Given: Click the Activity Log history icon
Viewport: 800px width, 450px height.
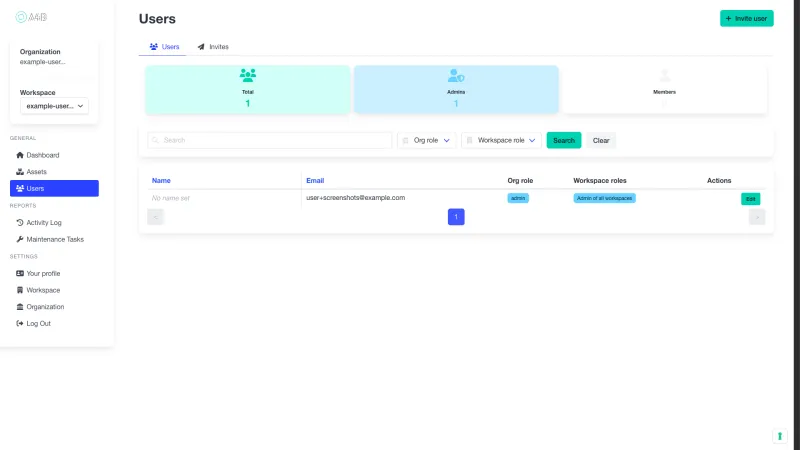Looking at the screenshot, I should (20, 222).
